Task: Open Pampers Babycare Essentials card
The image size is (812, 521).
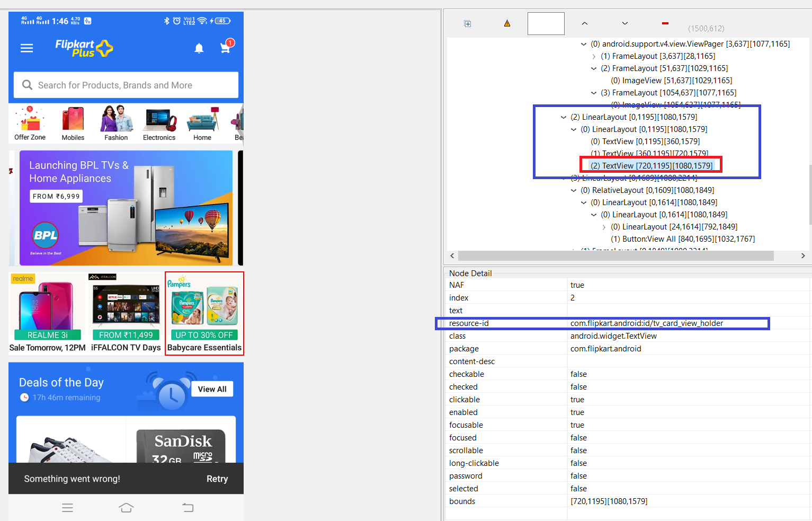Action: [204, 313]
